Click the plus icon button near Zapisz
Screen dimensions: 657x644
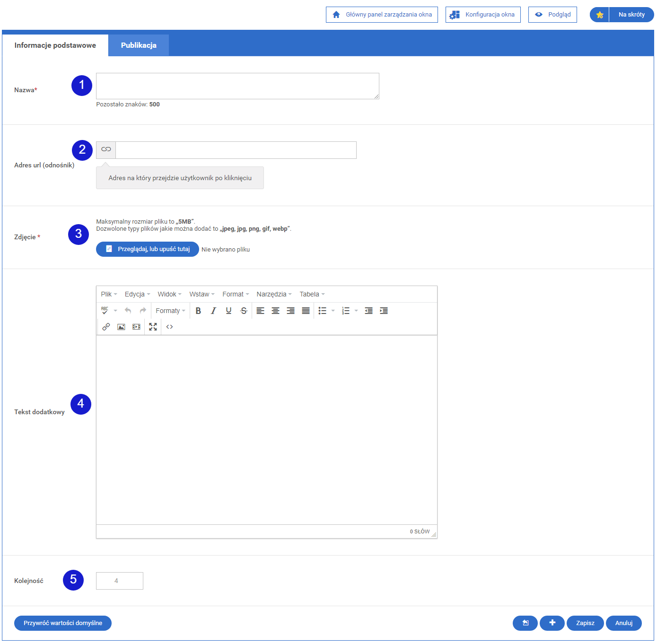552,623
